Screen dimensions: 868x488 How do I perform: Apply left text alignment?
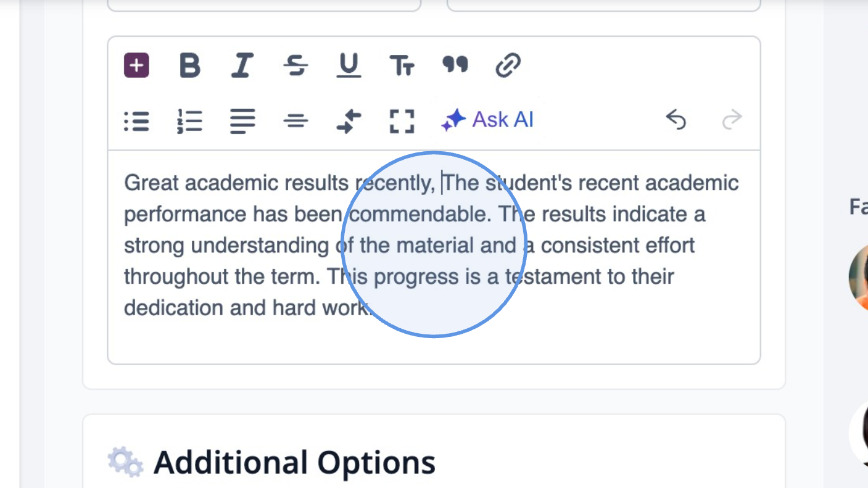(x=242, y=121)
